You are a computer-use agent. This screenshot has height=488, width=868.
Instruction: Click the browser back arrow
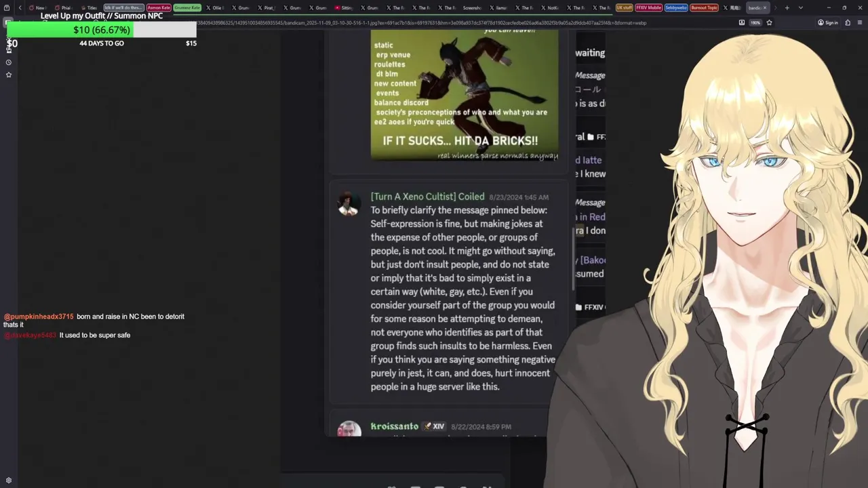point(20,7)
